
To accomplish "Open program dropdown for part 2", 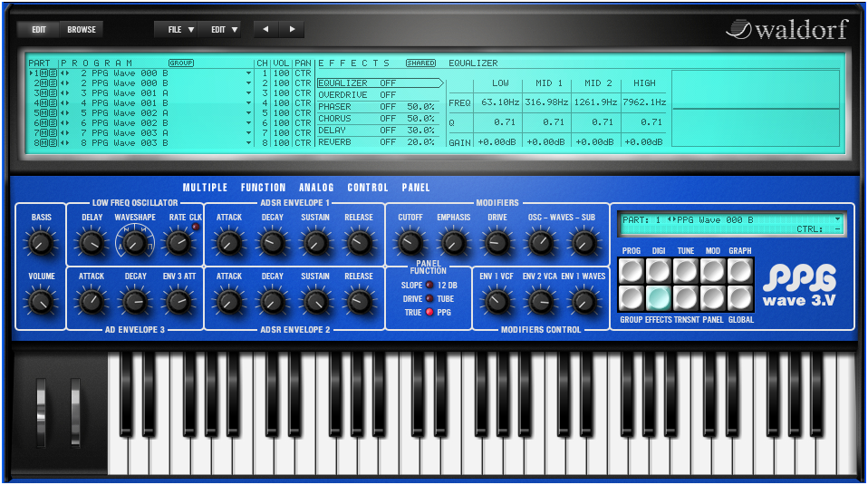I will (x=248, y=83).
